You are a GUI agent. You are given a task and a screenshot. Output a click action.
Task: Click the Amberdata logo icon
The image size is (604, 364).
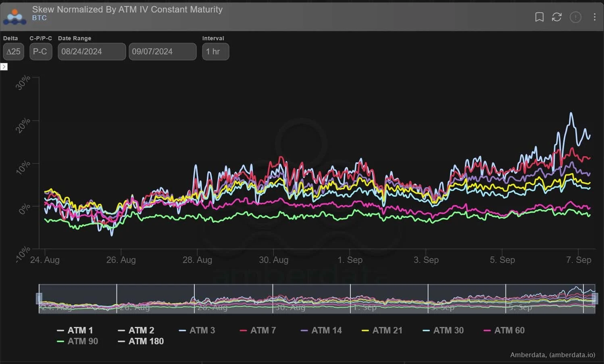coord(15,17)
